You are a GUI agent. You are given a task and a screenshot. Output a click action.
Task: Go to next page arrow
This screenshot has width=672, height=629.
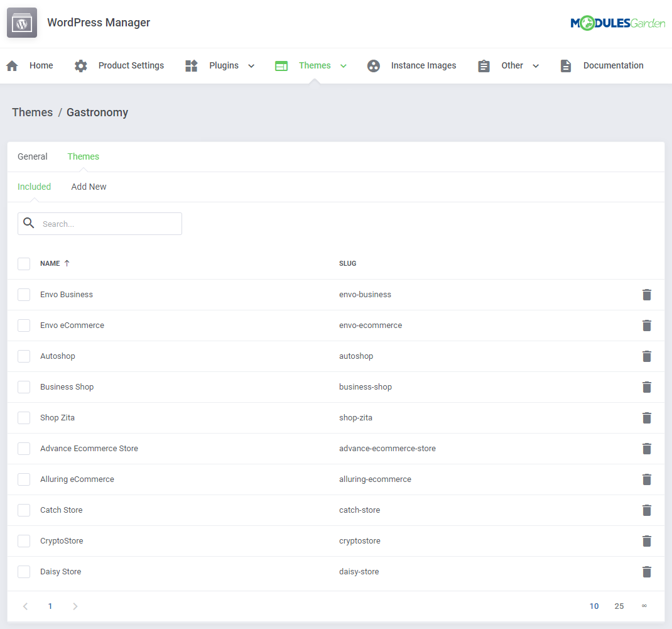pos(75,606)
